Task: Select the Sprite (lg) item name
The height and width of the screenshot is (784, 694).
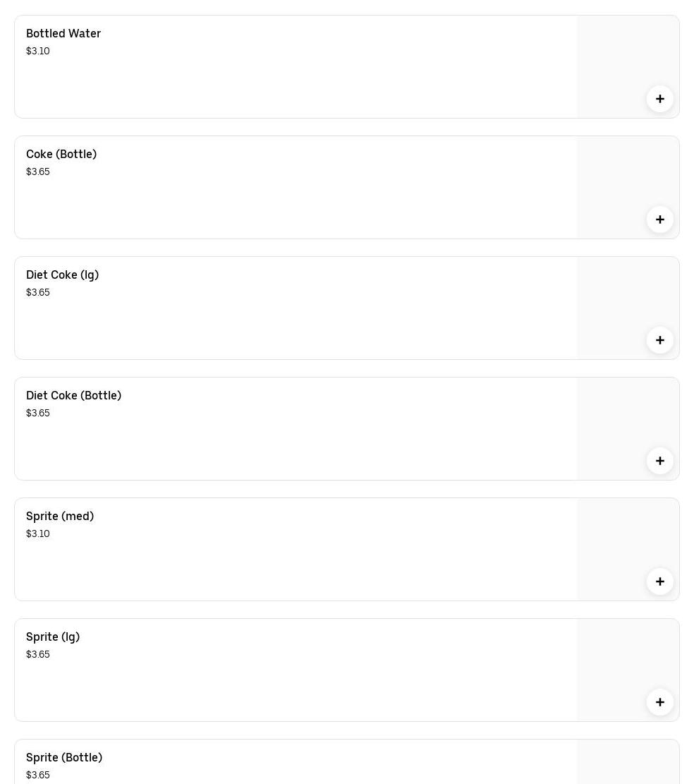Action: (x=53, y=637)
